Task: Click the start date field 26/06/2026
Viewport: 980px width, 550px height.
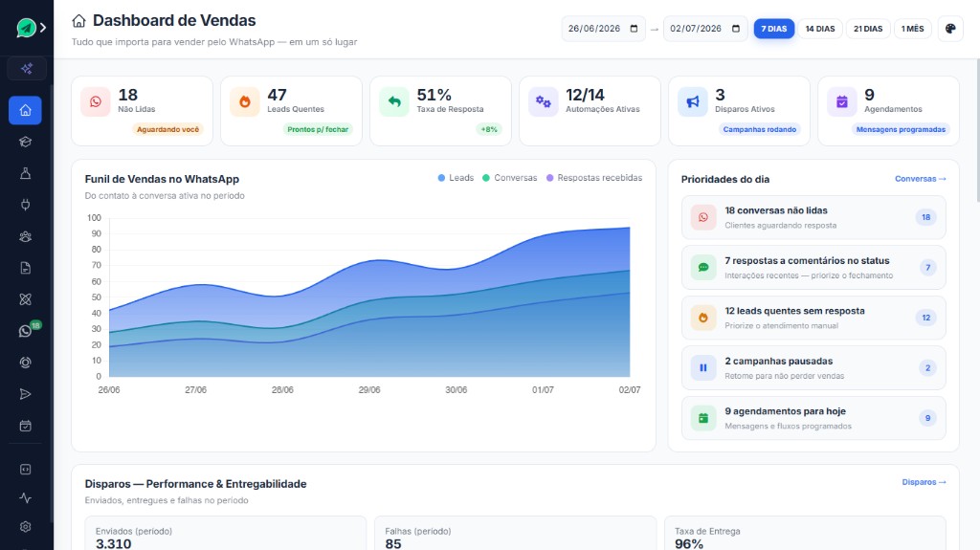Action: (x=603, y=29)
